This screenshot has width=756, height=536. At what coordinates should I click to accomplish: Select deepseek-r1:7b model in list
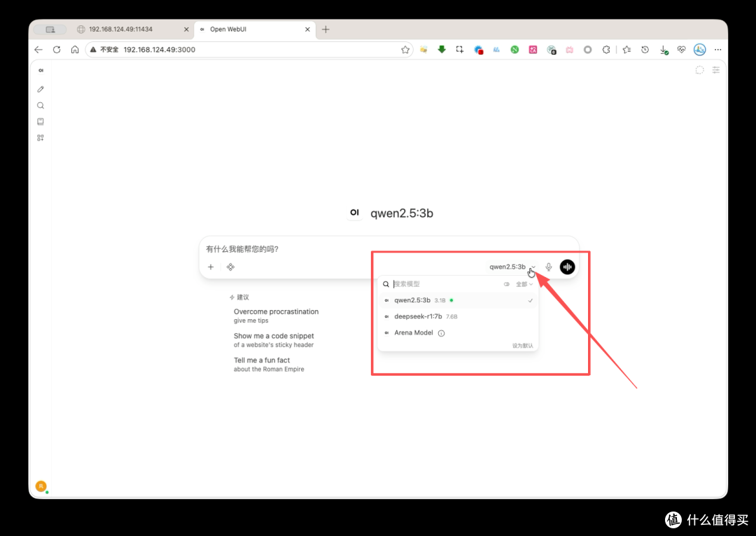(x=458, y=317)
